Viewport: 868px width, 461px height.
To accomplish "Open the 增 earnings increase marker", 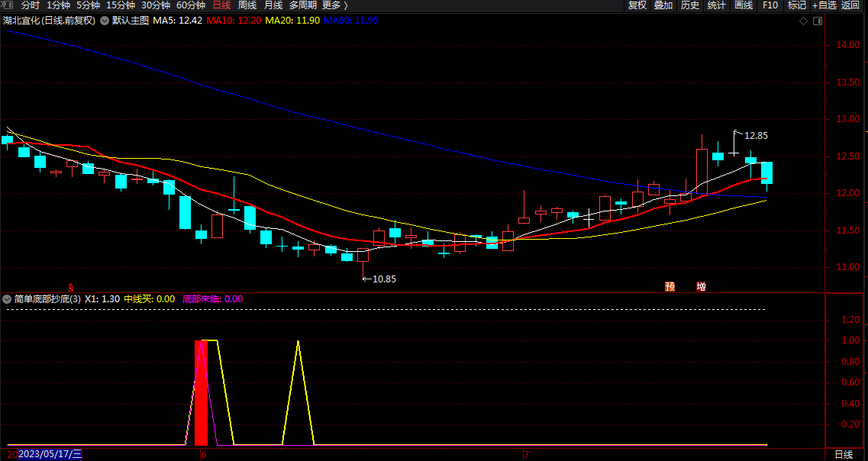I will click(x=701, y=287).
